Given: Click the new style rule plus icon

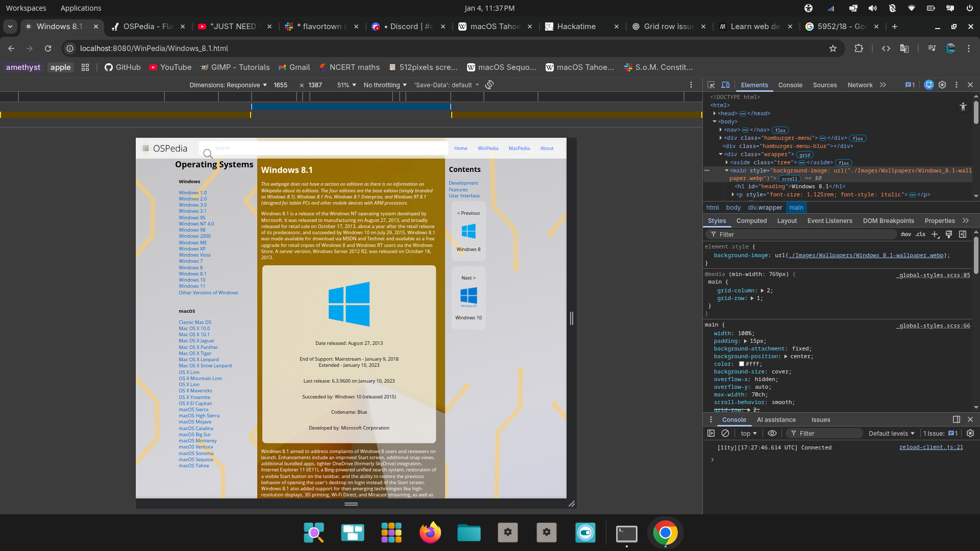Looking at the screenshot, I should [x=935, y=234].
